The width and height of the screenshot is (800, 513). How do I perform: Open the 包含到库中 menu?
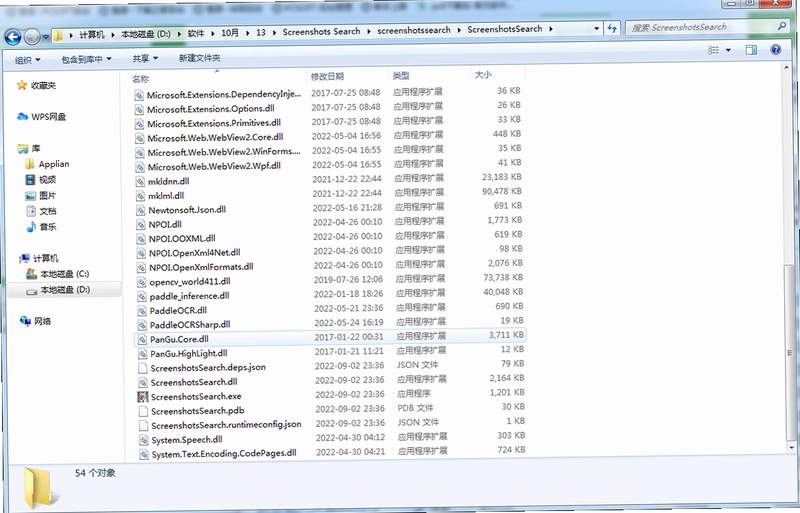(x=86, y=59)
